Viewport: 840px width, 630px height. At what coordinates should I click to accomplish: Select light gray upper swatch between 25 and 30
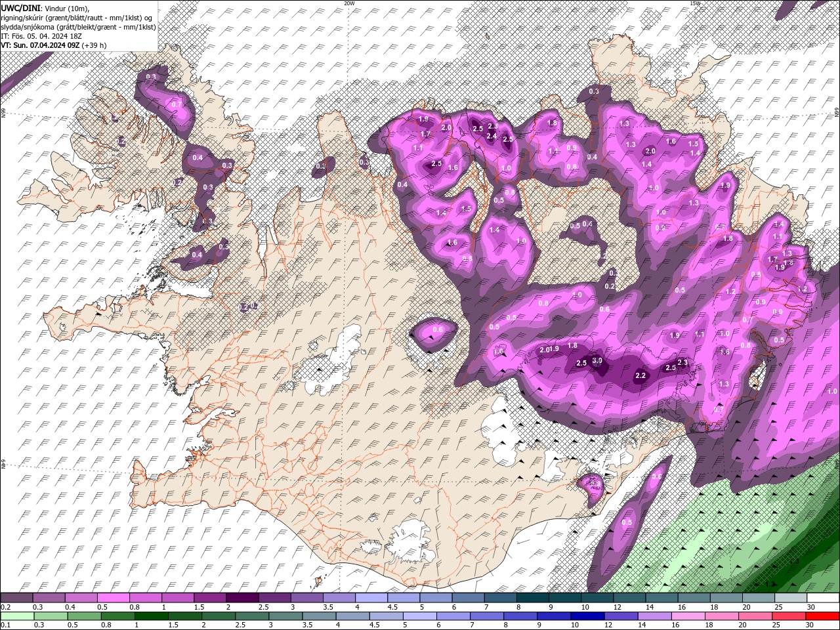[x=791, y=598]
